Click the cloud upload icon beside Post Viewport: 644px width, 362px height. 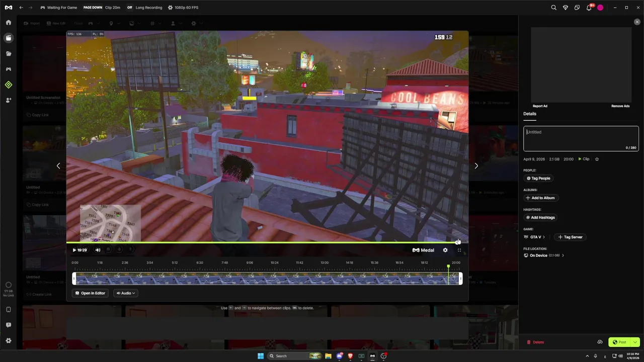[x=600, y=342]
